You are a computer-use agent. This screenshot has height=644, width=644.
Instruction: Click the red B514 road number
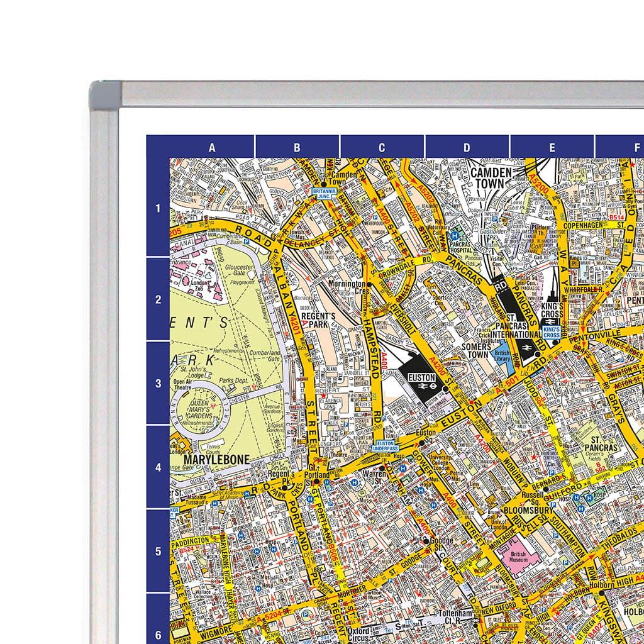click(616, 217)
